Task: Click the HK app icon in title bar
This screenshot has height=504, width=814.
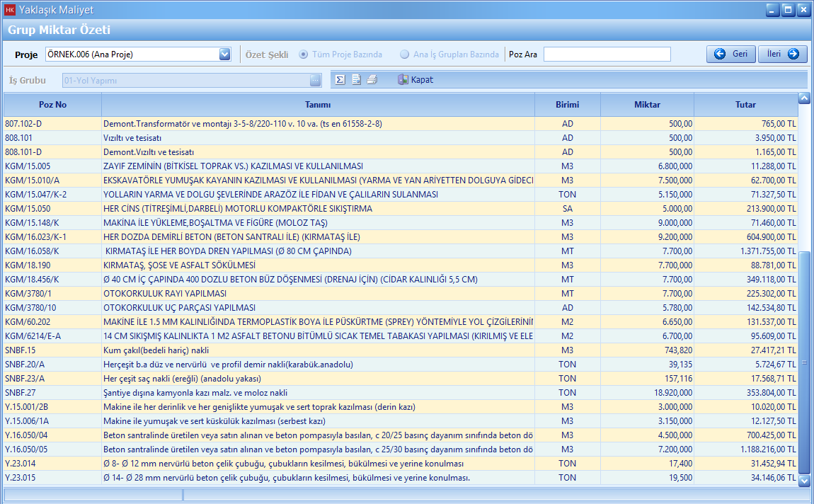Action: (x=10, y=10)
